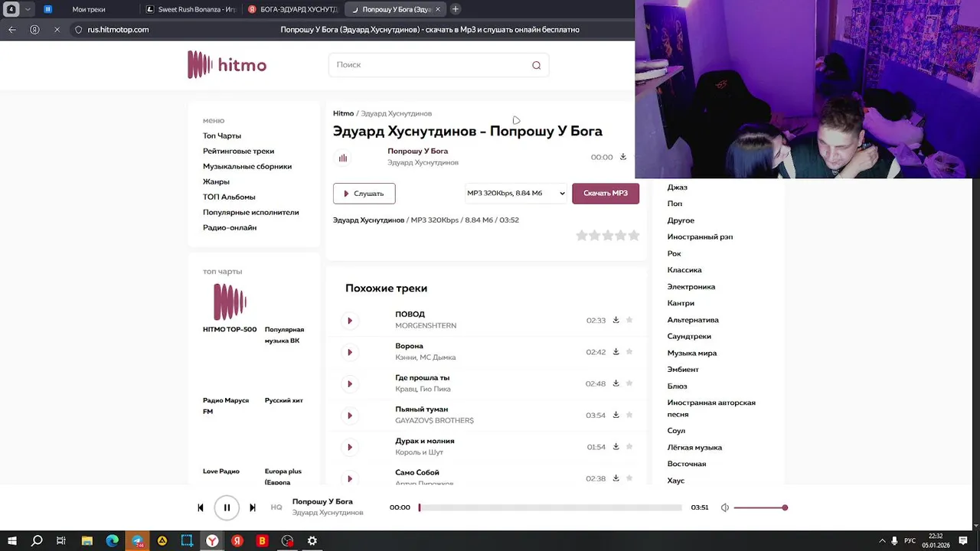Toggle the HQ quality button in the player

tap(276, 507)
